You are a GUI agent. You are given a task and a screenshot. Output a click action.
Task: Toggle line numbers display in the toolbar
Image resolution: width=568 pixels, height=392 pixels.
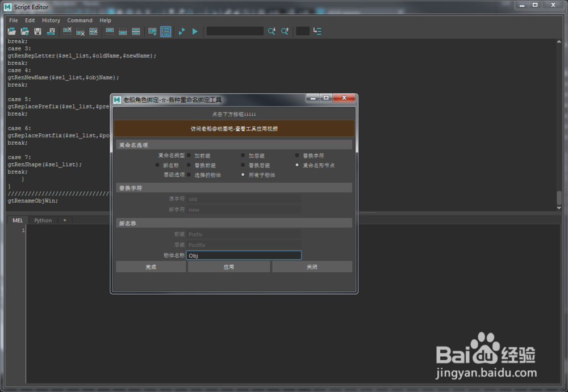click(165, 31)
